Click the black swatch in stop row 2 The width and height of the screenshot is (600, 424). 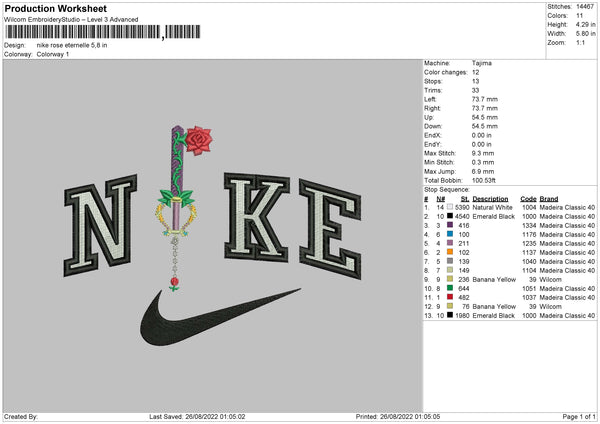(450, 216)
